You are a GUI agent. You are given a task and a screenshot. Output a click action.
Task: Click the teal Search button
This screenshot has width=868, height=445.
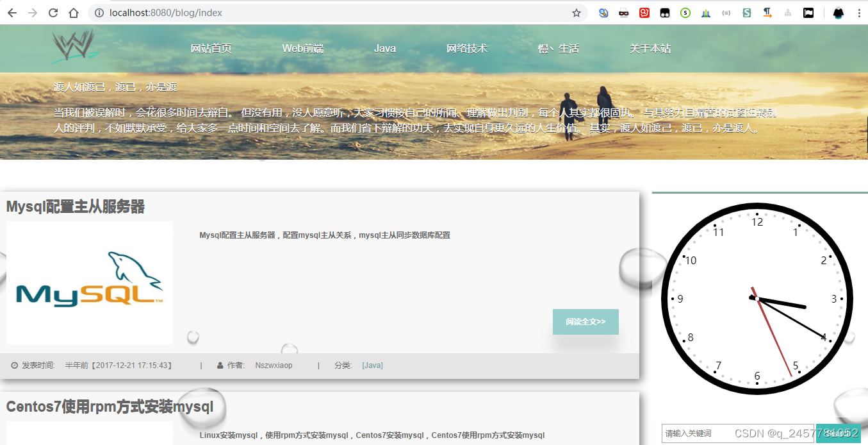pos(837,433)
